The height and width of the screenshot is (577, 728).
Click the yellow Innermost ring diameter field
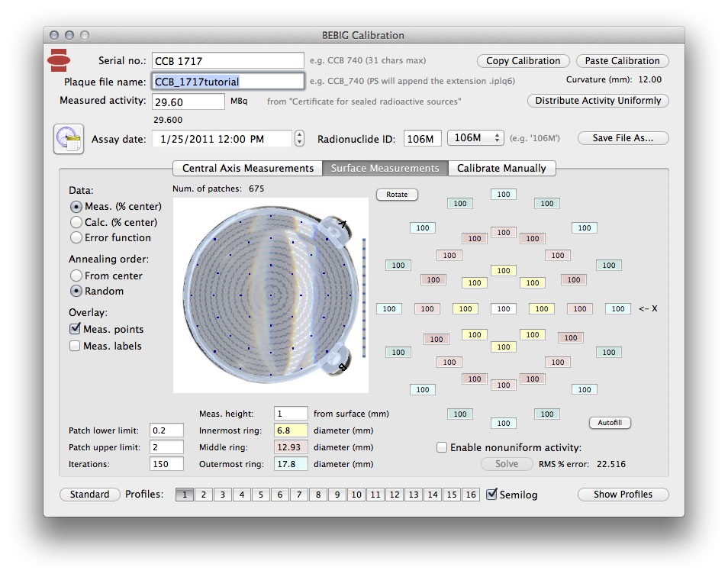[x=291, y=430]
